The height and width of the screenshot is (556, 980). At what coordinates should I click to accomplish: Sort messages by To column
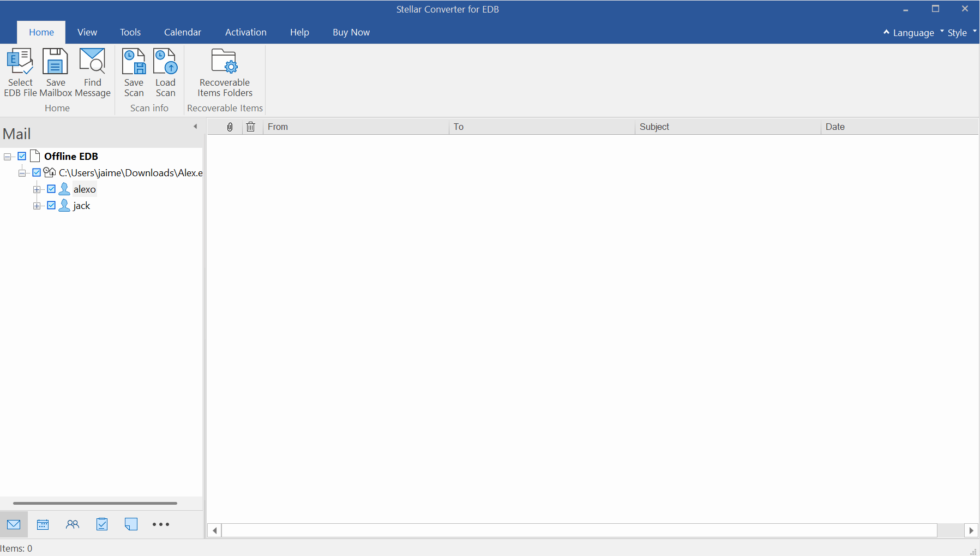coord(542,127)
